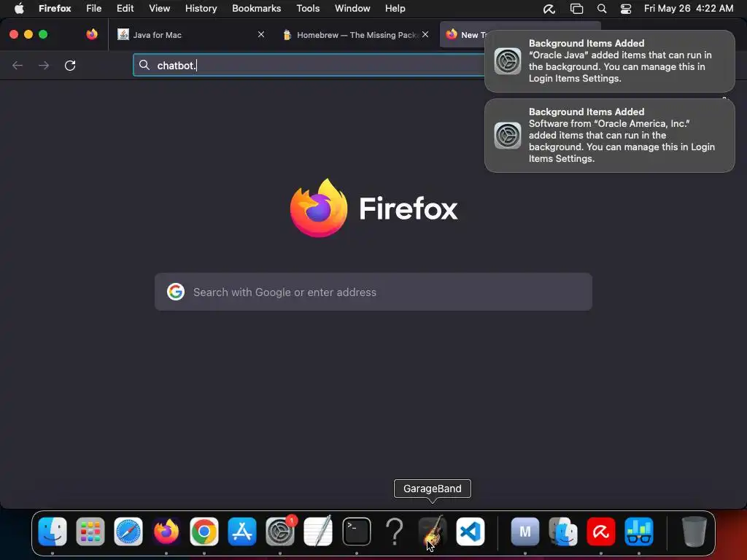Click the date and time in menu bar
Image resolution: width=747 pixels, height=560 pixels.
click(689, 8)
